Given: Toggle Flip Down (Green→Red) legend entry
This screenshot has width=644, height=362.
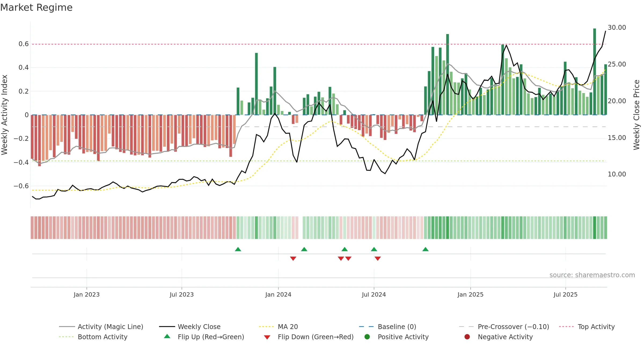Looking at the screenshot, I should (x=309, y=337).
